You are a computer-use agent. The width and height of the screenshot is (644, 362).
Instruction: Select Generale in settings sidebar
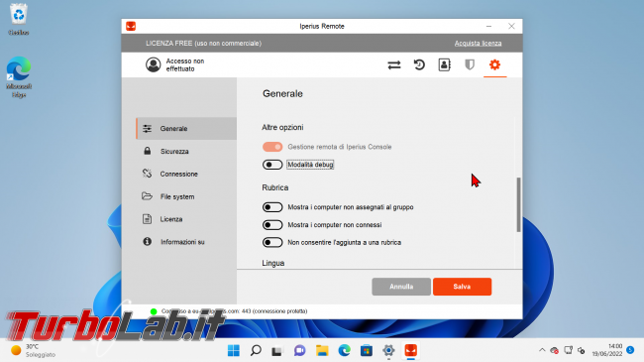click(186, 128)
